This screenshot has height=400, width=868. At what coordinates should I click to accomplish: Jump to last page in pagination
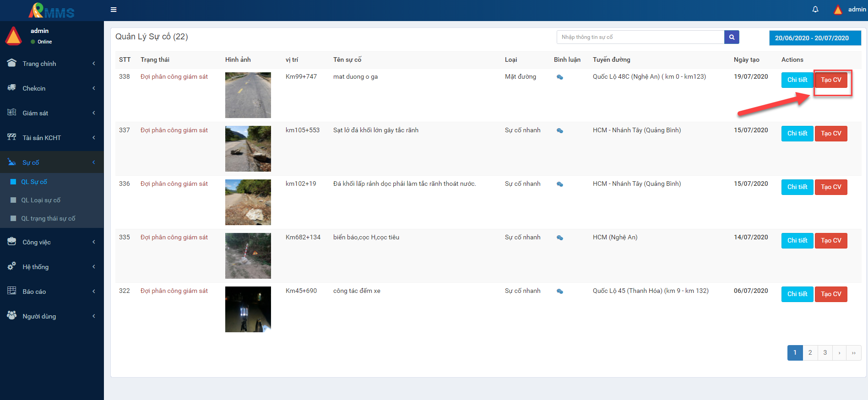854,353
